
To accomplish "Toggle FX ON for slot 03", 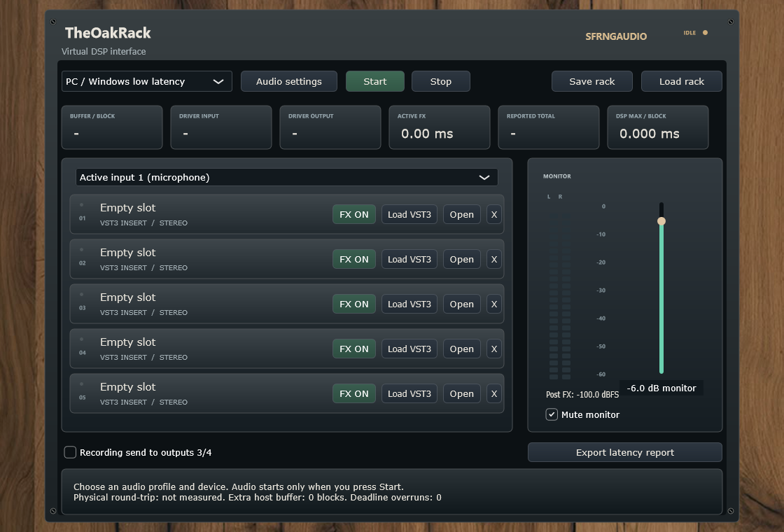I will [354, 304].
